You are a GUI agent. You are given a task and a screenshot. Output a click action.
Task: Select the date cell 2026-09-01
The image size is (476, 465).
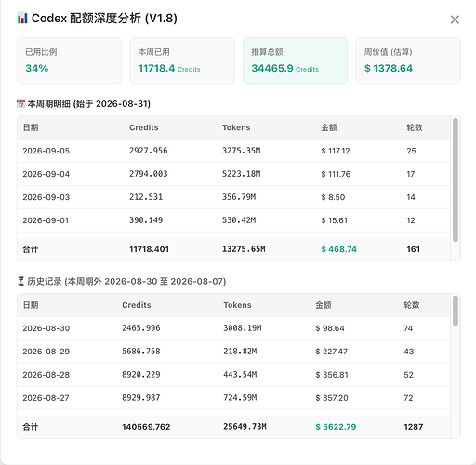(46, 220)
